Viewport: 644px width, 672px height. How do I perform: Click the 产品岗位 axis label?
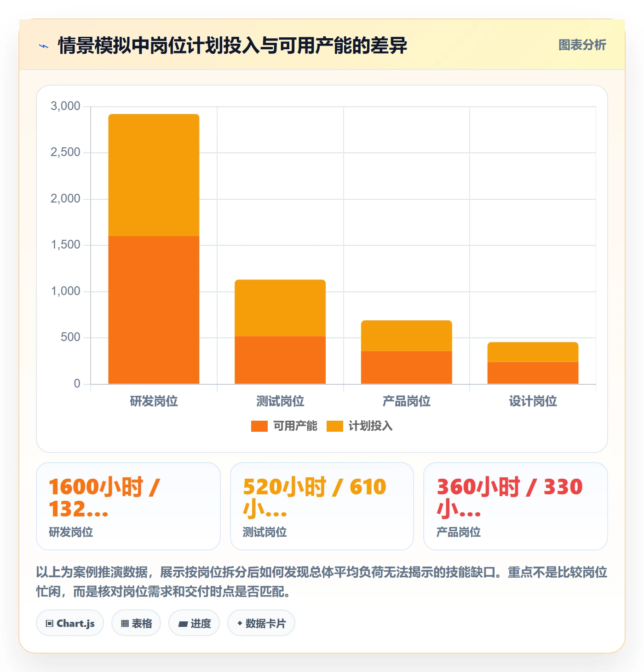[x=407, y=401]
